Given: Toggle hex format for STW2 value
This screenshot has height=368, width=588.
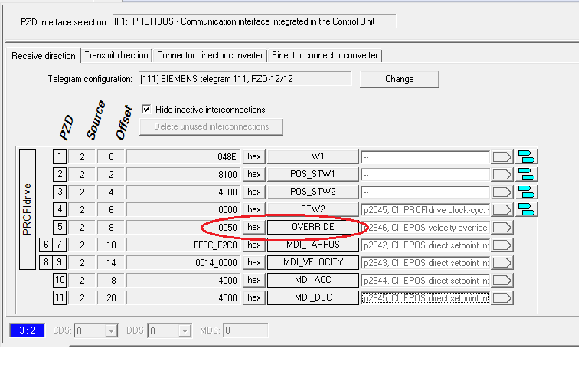Looking at the screenshot, I should [x=254, y=209].
